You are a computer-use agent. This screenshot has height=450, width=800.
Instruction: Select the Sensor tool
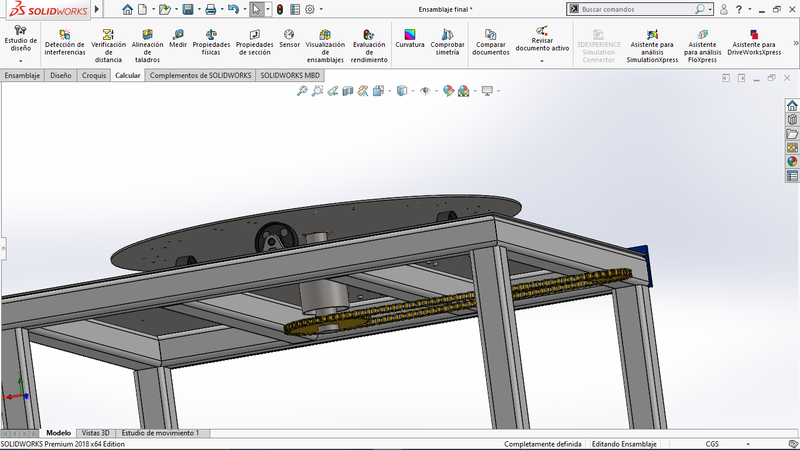pos(289,39)
